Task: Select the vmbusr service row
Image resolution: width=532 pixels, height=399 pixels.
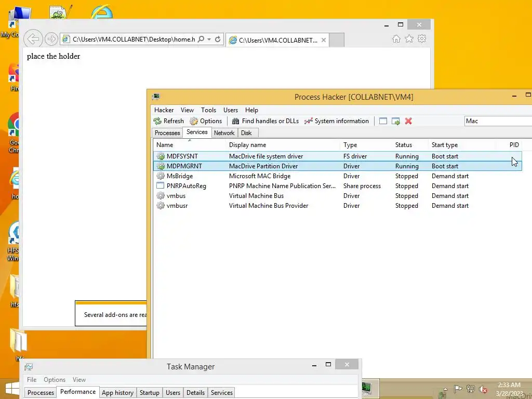Action: tap(338, 206)
